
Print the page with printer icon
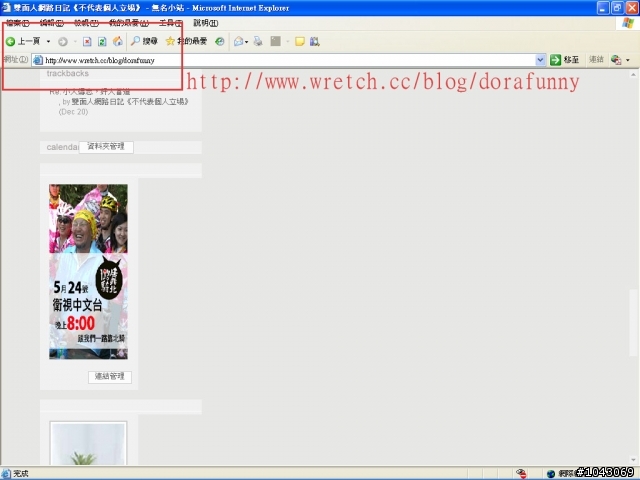pyautogui.click(x=258, y=41)
